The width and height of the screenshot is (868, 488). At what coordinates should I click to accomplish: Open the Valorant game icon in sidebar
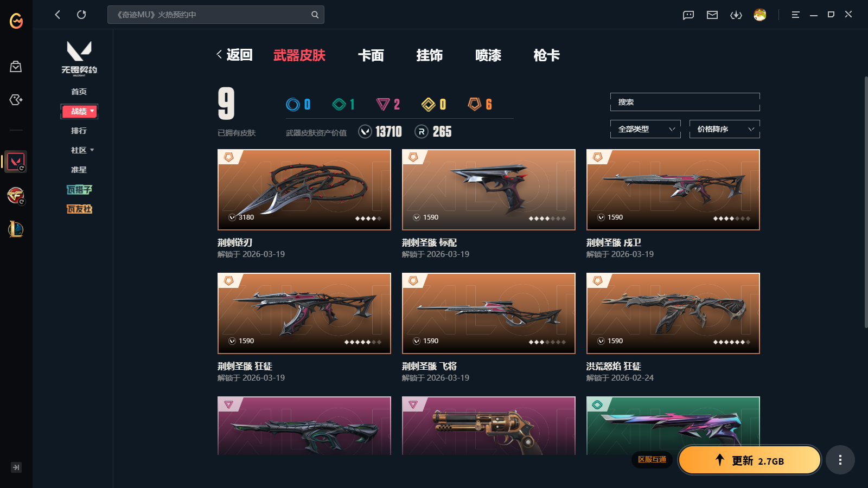pyautogui.click(x=16, y=162)
